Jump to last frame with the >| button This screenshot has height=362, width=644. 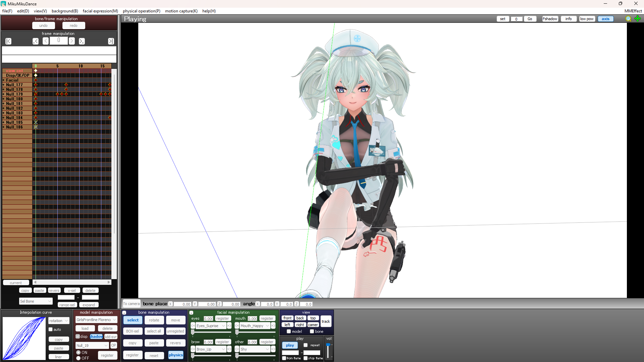pos(111,41)
